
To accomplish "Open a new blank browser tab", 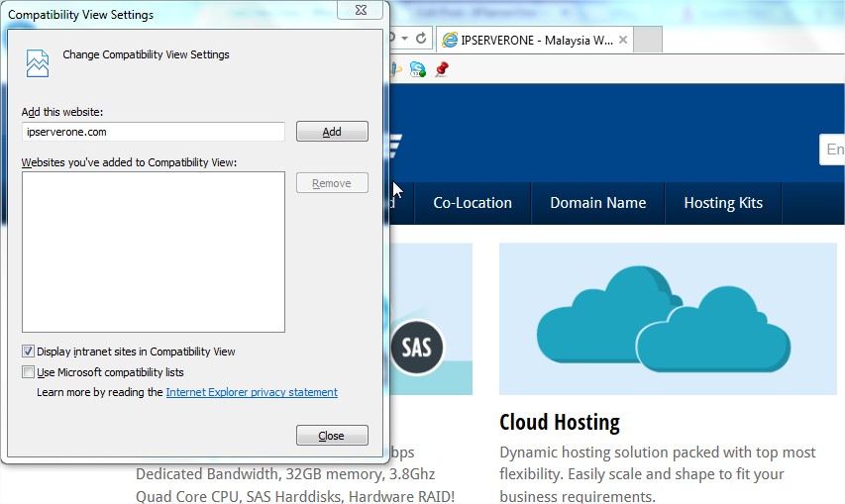I will pyautogui.click(x=647, y=40).
